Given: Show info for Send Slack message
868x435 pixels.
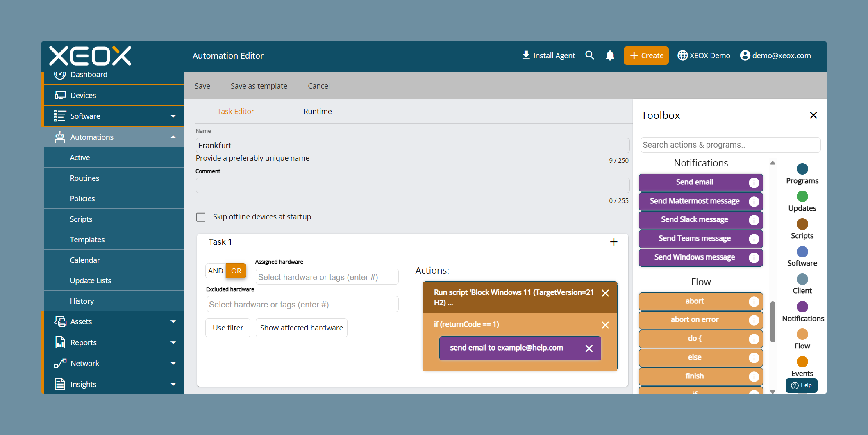Looking at the screenshot, I should pyautogui.click(x=754, y=220).
